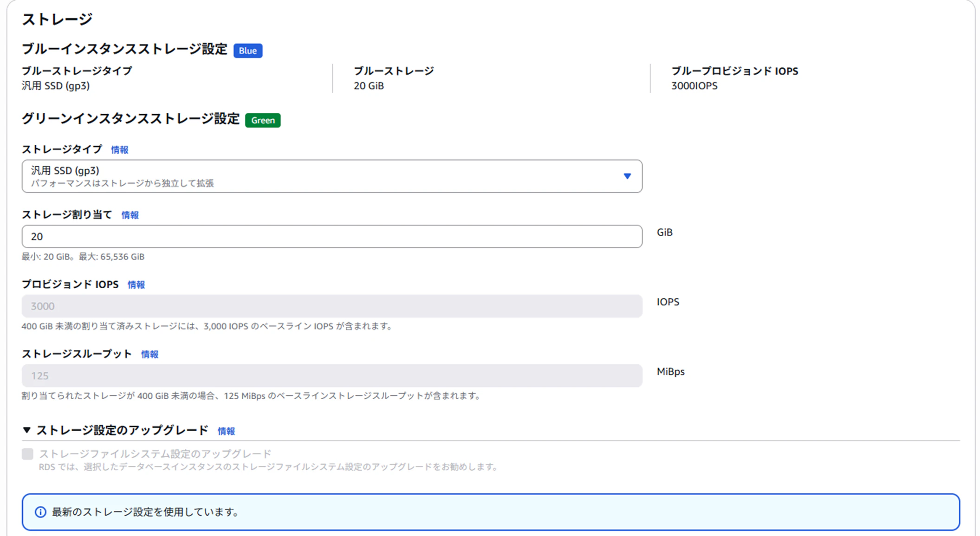Click the hint 最小: 20 GiB。最大: 65,536 GiB
The height and width of the screenshot is (536, 980).
pos(83,257)
